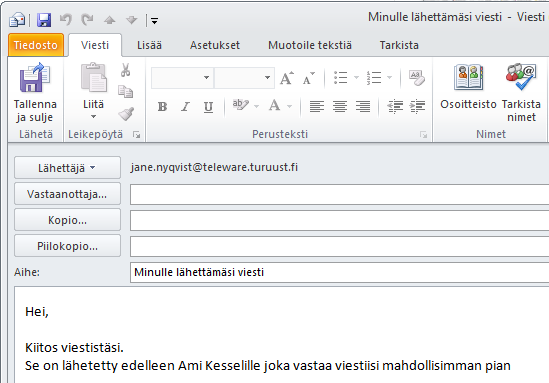Open the Customize Quick Access Toolbar dropdown
549x383 pixels.
tap(154, 21)
